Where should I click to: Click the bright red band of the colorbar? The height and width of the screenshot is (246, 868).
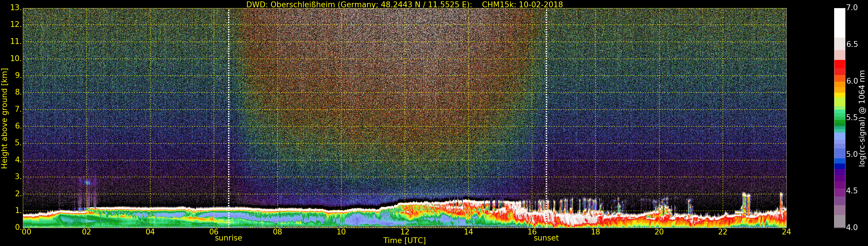click(839, 64)
